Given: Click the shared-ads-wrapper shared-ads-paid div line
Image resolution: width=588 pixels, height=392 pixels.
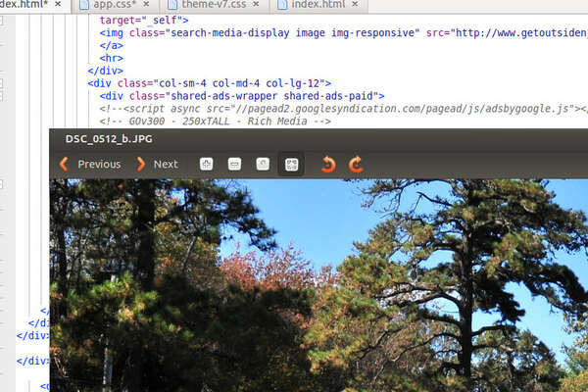Looking at the screenshot, I should [x=242, y=96].
